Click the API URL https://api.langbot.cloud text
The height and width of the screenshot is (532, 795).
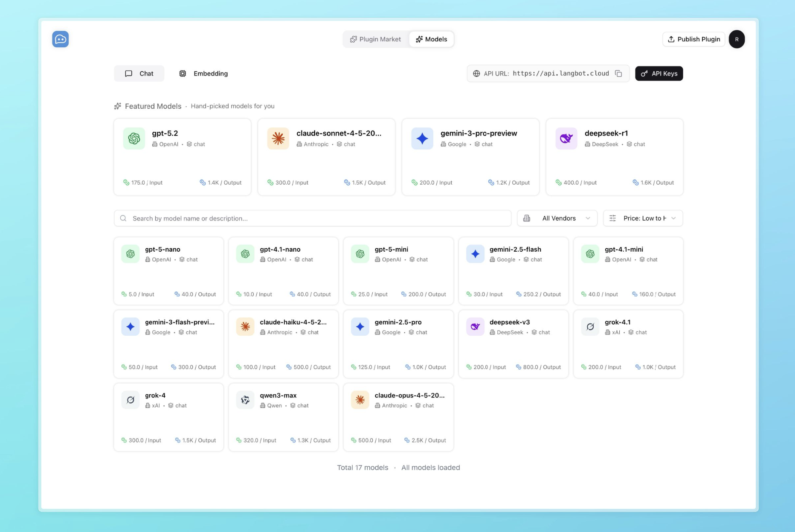click(561, 73)
